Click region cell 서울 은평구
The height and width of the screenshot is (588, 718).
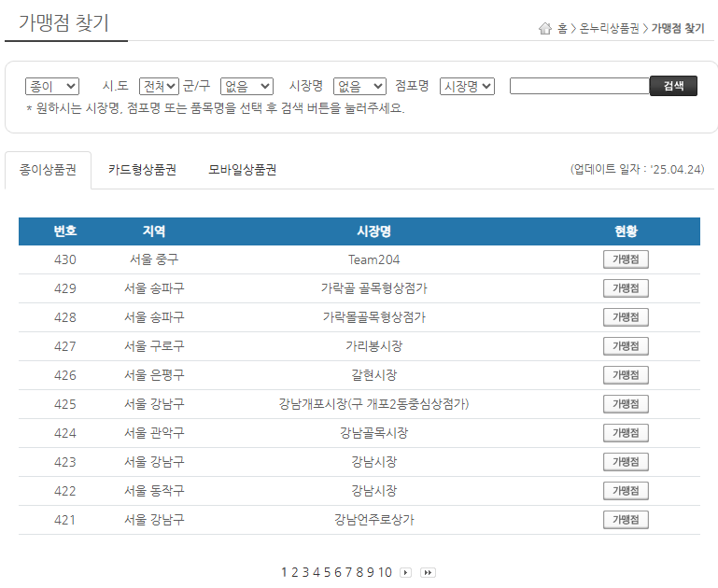coord(154,375)
